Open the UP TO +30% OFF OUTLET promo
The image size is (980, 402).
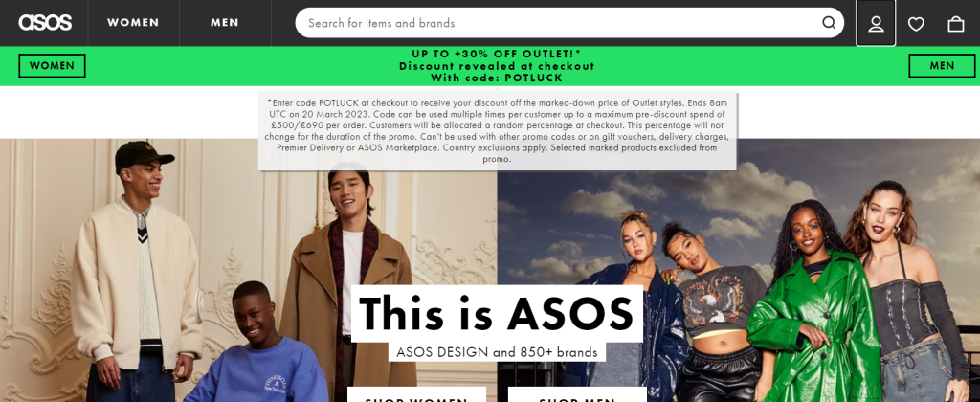(x=497, y=54)
